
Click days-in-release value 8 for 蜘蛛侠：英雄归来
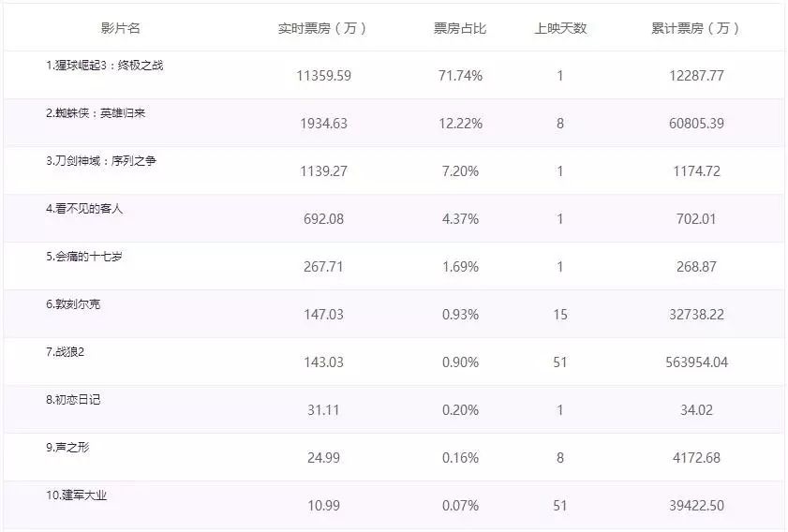560,124
